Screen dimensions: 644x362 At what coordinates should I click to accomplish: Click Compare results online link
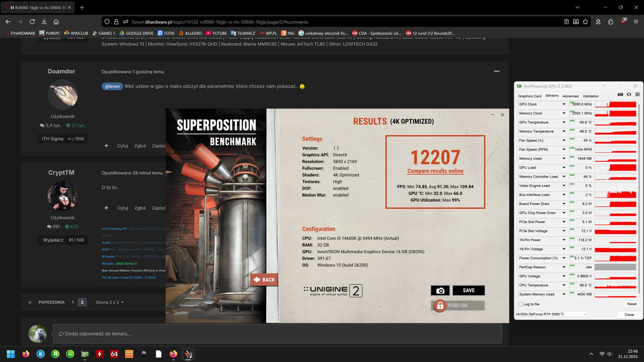point(435,171)
